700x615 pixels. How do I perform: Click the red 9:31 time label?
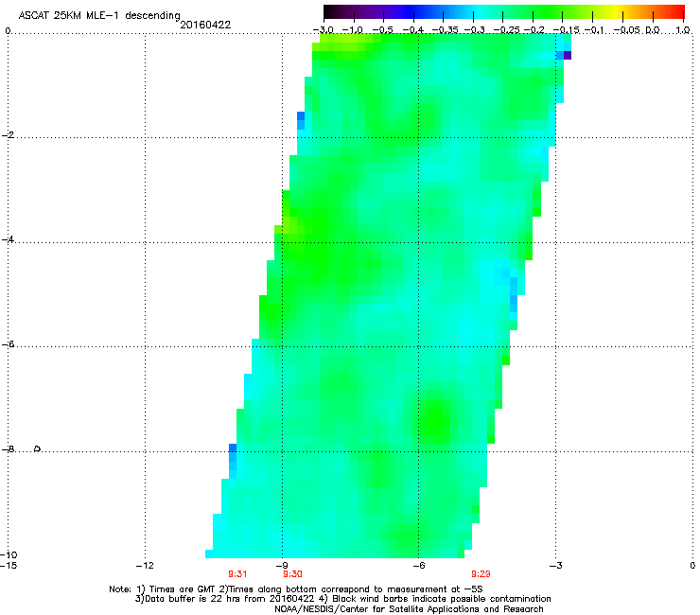click(237, 574)
